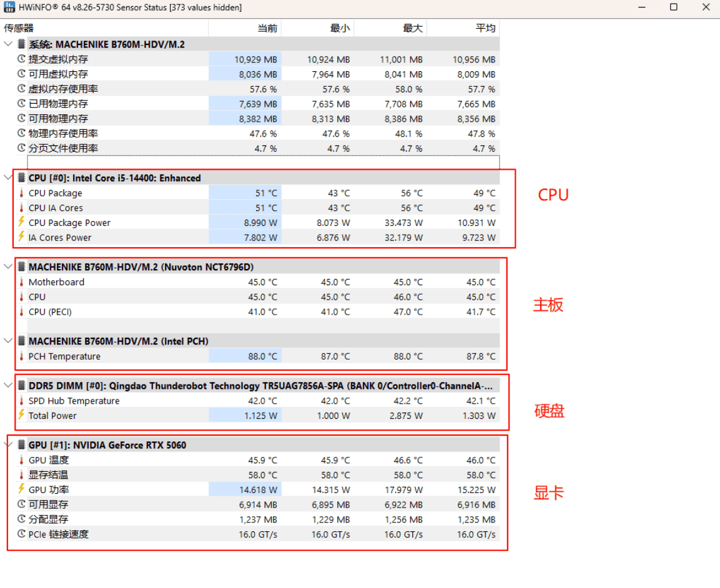Click the current value 10,929 MB
Viewport: 720px width, 588px height.
pyautogui.click(x=256, y=59)
